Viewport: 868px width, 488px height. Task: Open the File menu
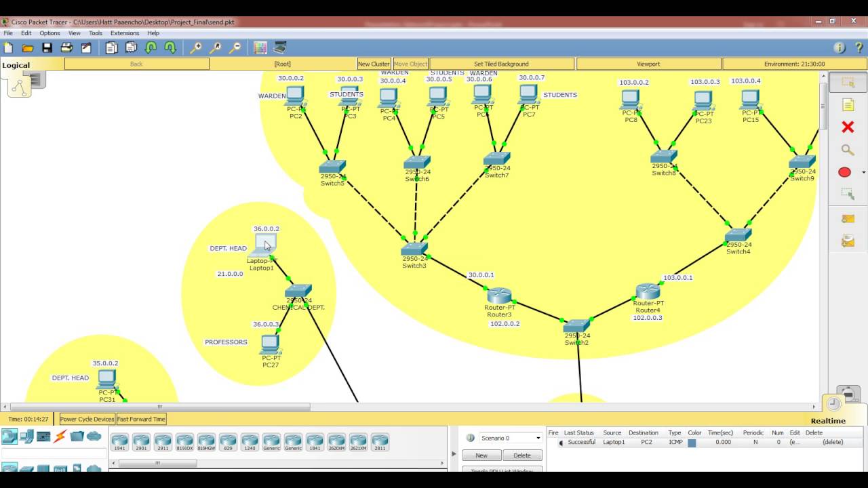pyautogui.click(x=8, y=33)
